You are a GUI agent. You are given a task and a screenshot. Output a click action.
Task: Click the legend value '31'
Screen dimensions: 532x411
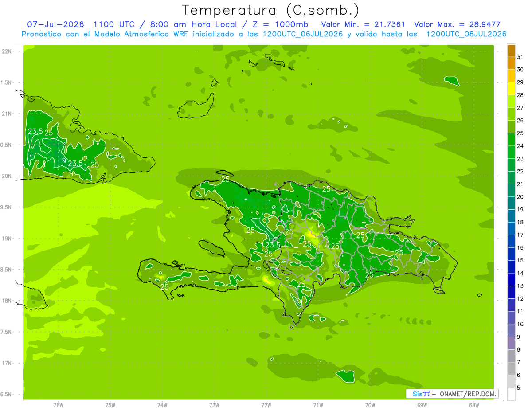(520, 57)
